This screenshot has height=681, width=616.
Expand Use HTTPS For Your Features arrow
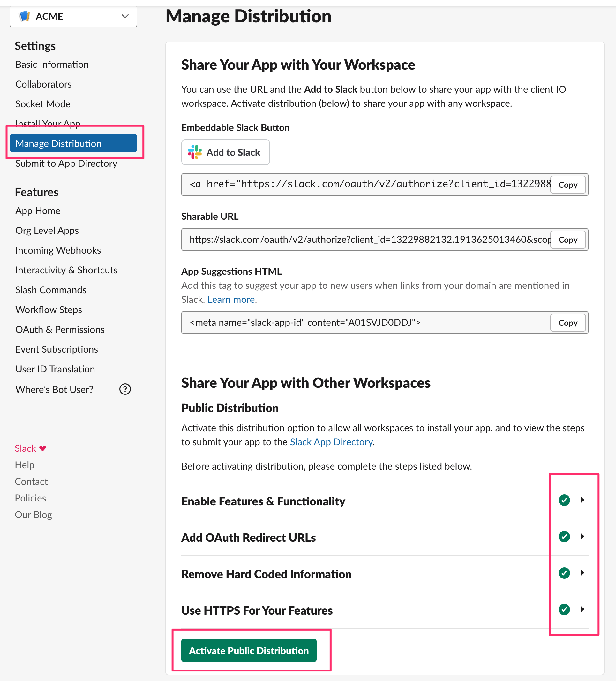pyautogui.click(x=582, y=609)
